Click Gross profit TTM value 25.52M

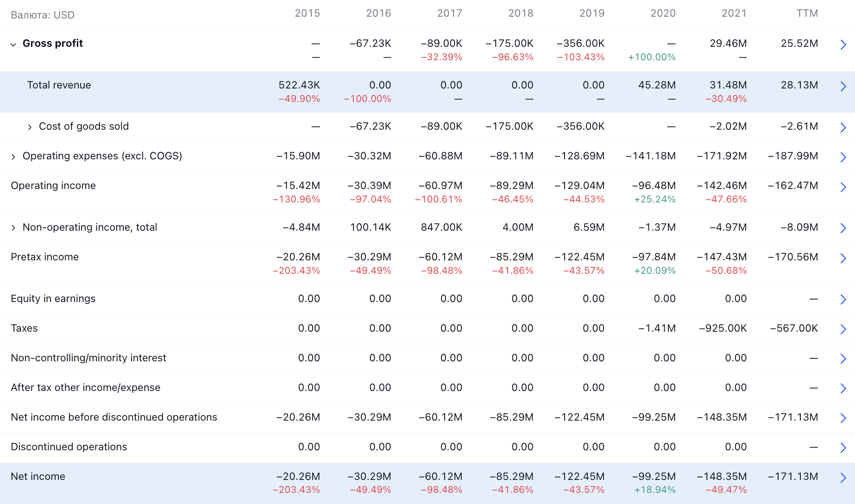point(799,44)
